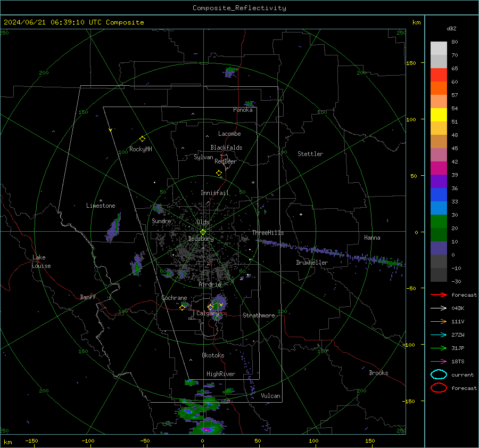Screen dimensions: 479x448
Task: Click the RockyMH label
Action: tap(141, 149)
